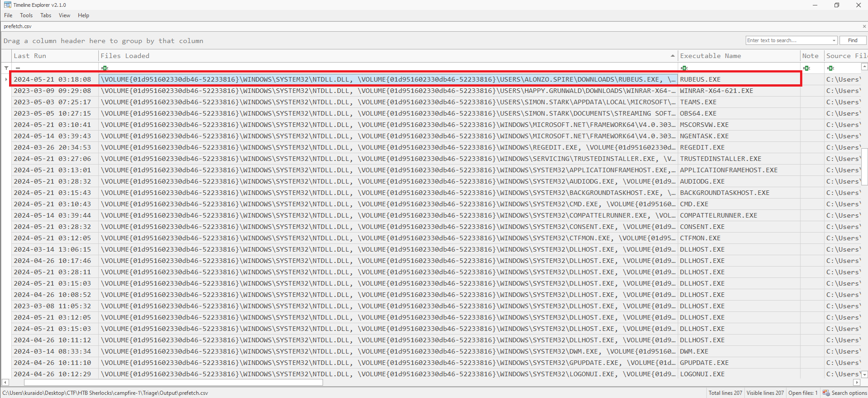Open the File menu
Image resolution: width=868 pixels, height=398 pixels.
click(8, 15)
